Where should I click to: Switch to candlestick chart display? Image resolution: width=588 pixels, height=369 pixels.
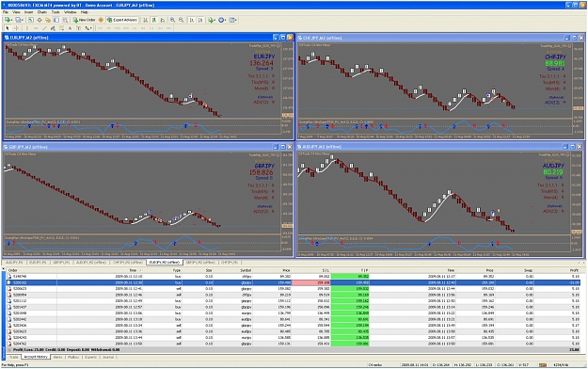coord(154,20)
